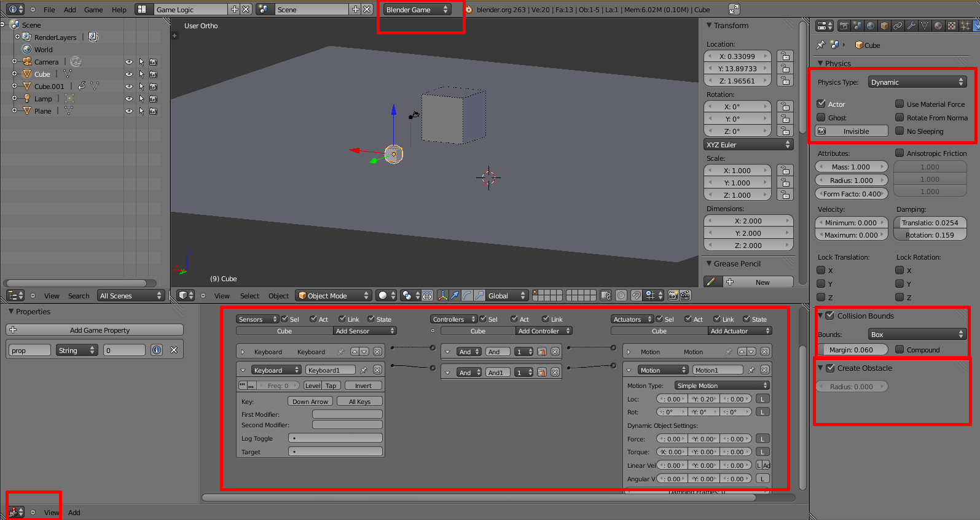Delete the Keyboard1 sensor with X icon
Viewport: 980px width, 520px height.
[x=377, y=370]
